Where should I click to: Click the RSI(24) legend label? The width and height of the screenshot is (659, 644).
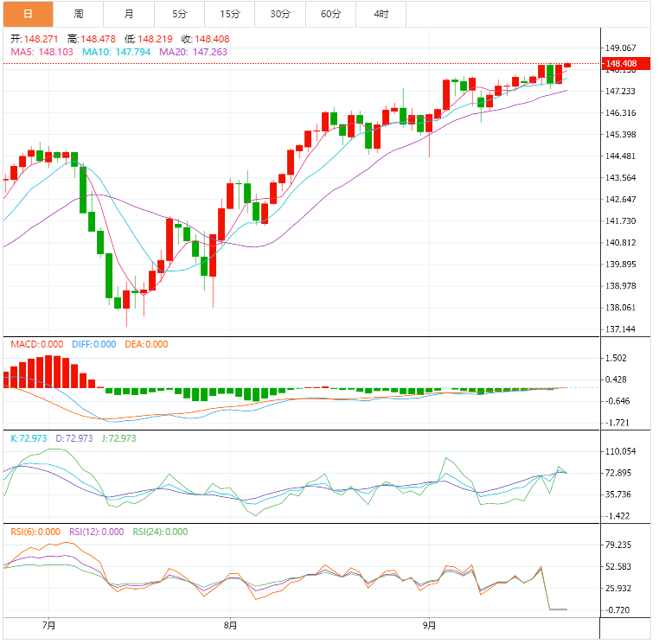coord(160,532)
